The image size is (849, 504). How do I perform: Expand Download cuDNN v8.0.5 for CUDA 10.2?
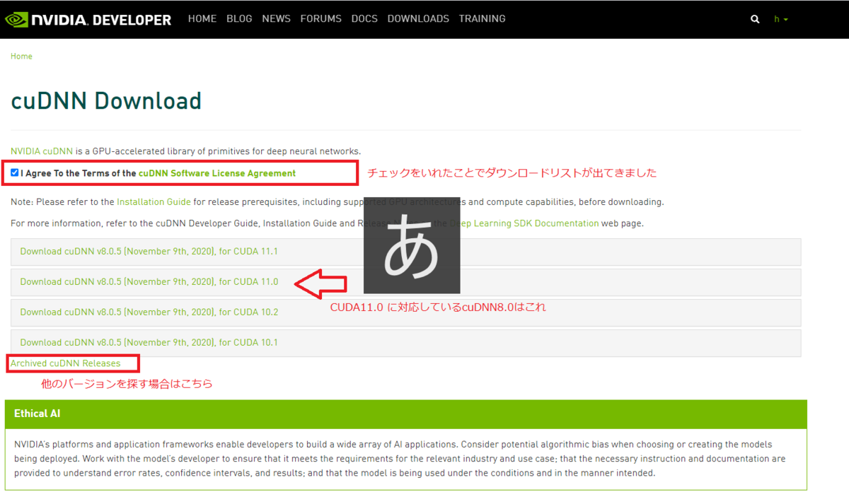[x=405, y=312]
